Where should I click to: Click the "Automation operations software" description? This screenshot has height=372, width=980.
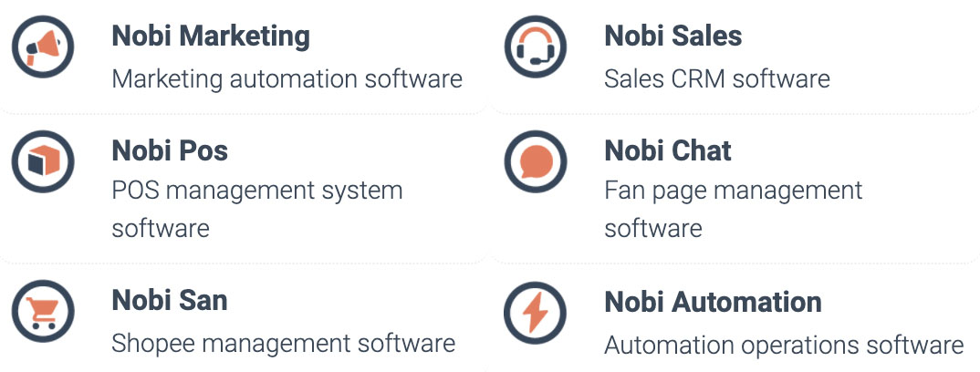[x=784, y=346]
